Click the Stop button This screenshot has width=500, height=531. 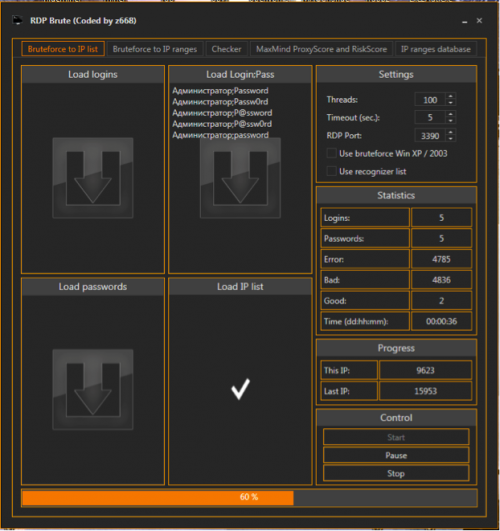coord(396,473)
